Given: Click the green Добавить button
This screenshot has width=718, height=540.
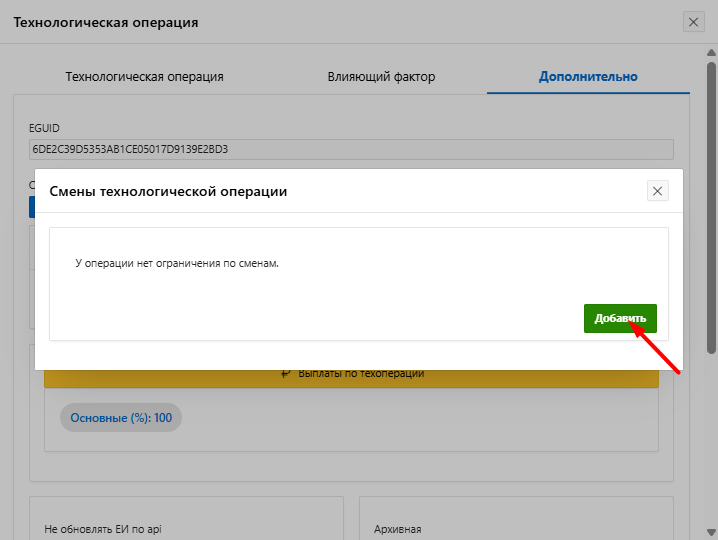Looking at the screenshot, I should (x=620, y=318).
